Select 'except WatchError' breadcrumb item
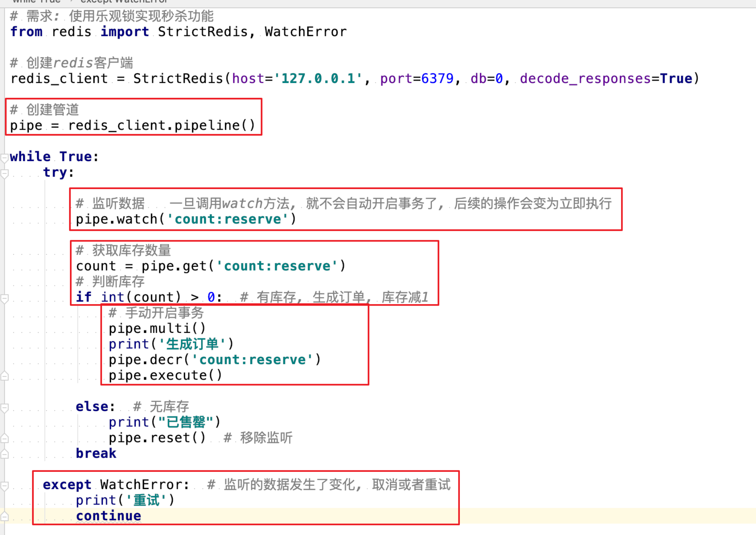Screen dimensions: 756x535 pyautogui.click(x=123, y=1)
